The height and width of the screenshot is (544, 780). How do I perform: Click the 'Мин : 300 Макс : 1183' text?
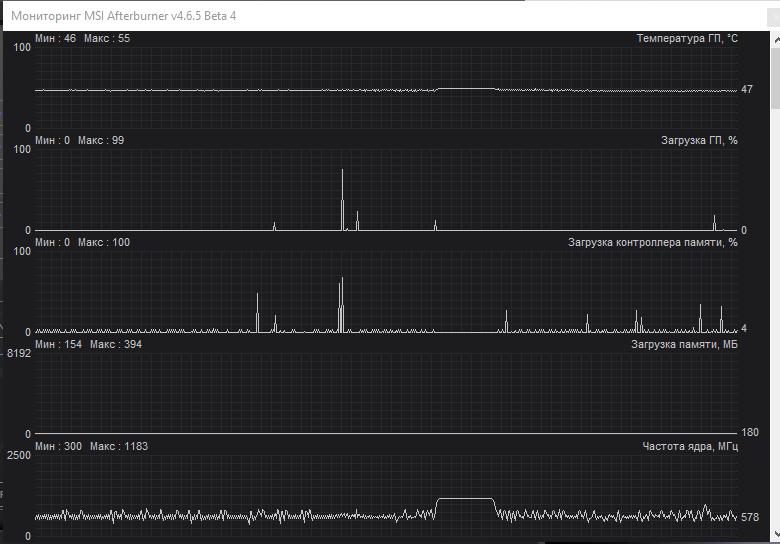coord(91,446)
